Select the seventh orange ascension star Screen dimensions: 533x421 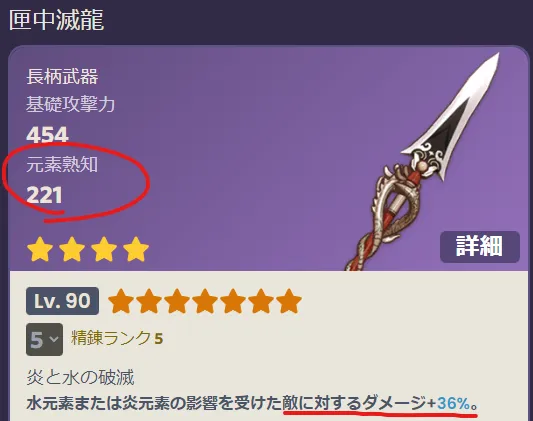click(x=289, y=301)
